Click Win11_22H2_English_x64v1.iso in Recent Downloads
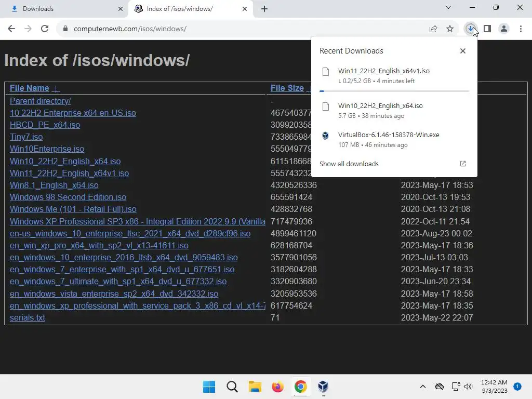532x399 pixels. click(384, 71)
